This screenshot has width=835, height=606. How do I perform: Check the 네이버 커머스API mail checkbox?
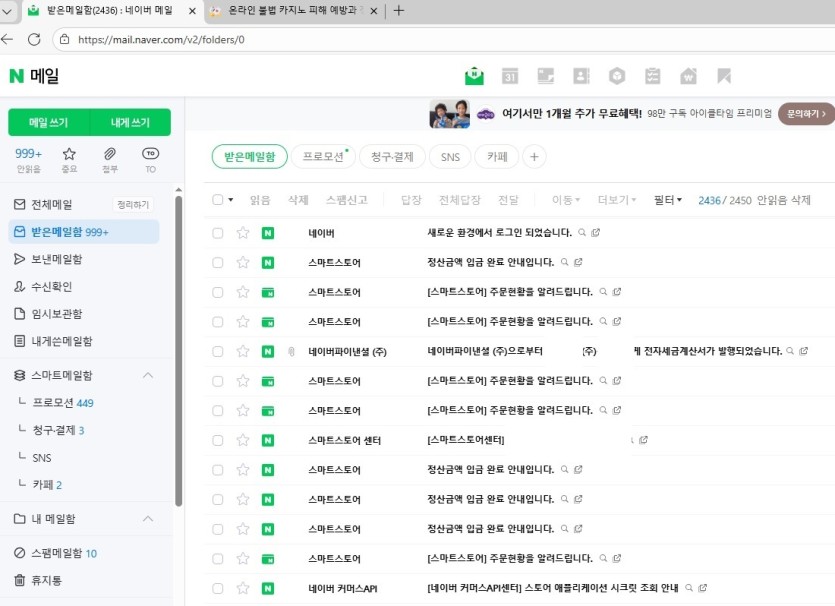[x=217, y=588]
